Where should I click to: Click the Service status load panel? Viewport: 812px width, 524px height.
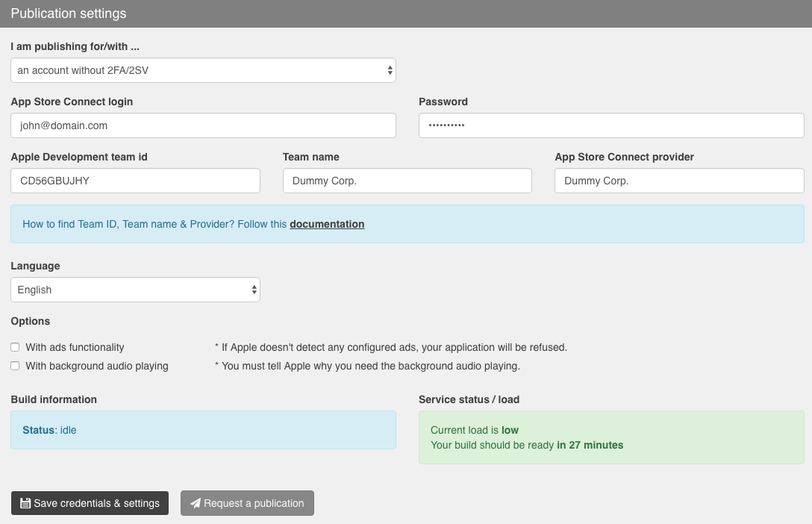(610, 437)
